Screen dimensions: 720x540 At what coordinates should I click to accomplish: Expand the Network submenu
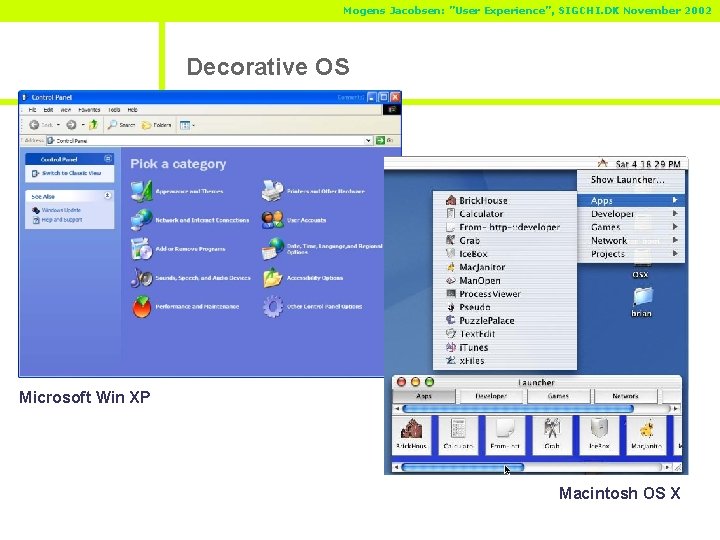[631, 240]
